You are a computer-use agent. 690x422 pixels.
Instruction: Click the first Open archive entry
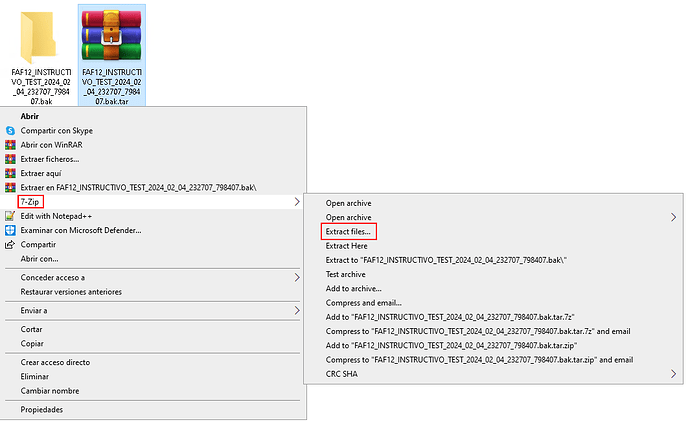tap(348, 203)
